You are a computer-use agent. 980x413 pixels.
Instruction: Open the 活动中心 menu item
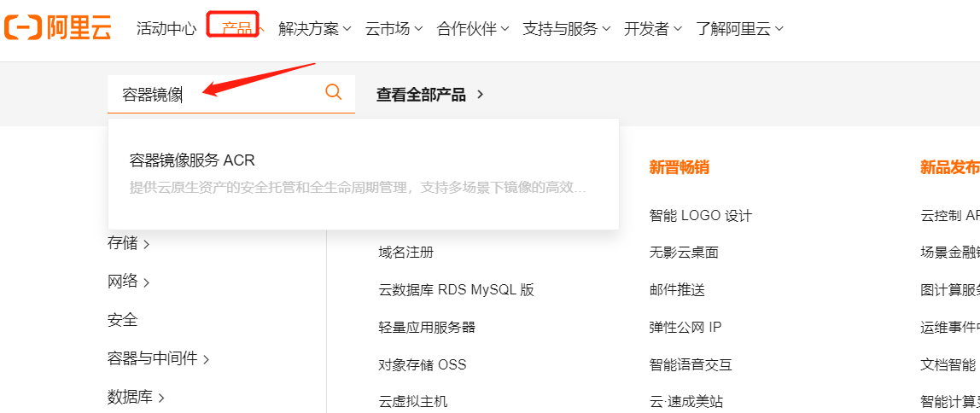[x=166, y=29]
